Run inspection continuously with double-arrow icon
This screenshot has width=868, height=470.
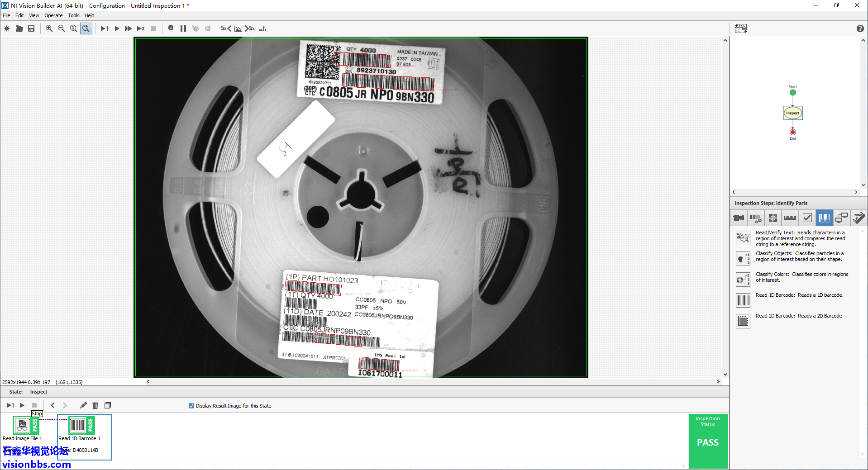click(x=129, y=28)
